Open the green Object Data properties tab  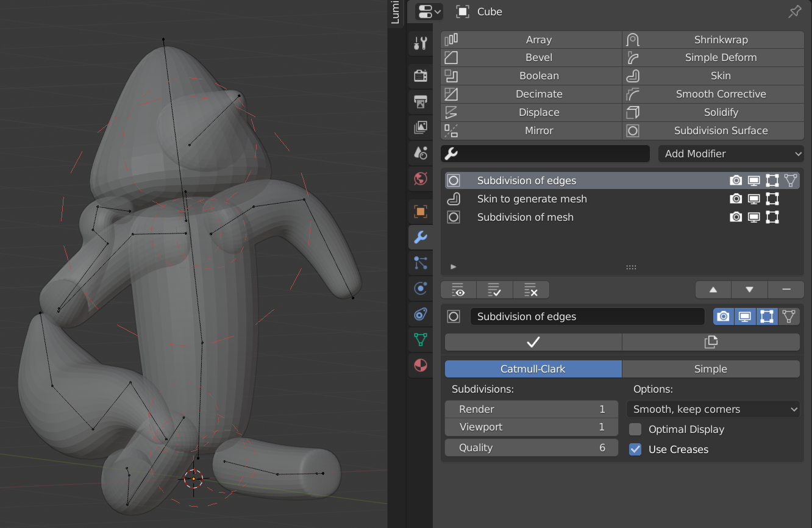[420, 340]
